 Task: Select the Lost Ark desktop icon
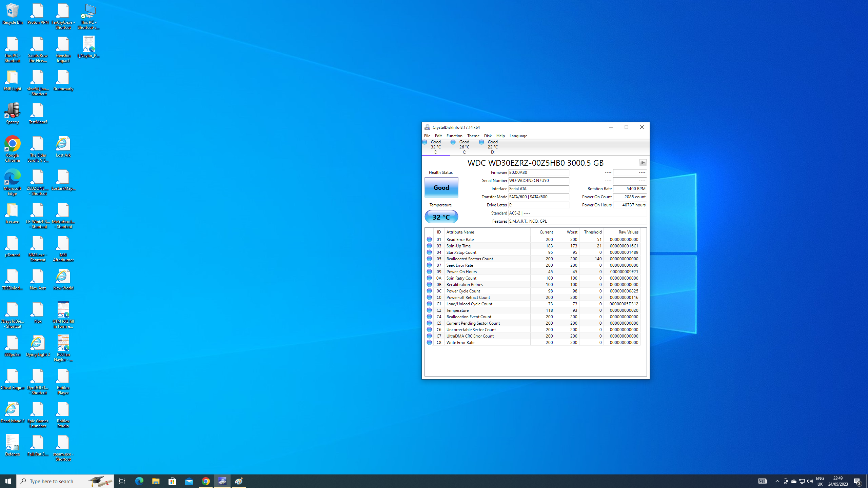coord(63,147)
